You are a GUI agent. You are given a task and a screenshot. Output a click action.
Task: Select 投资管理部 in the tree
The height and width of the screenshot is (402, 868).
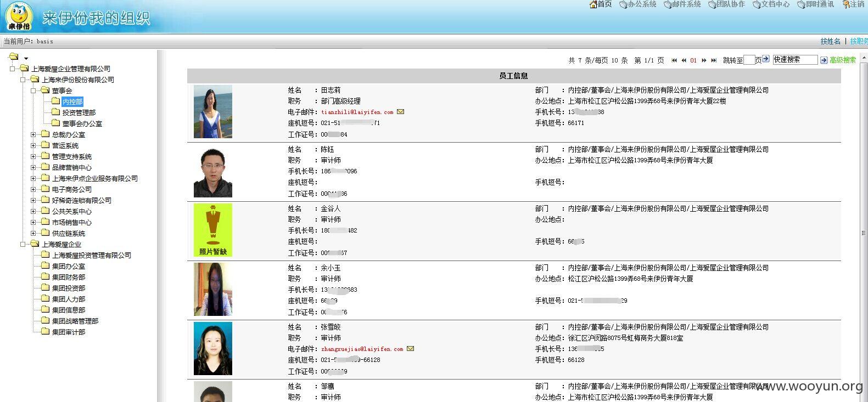[x=79, y=112]
